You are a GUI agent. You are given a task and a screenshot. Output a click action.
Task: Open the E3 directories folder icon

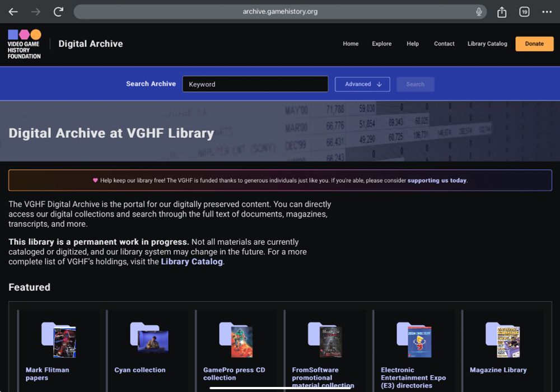click(x=414, y=339)
